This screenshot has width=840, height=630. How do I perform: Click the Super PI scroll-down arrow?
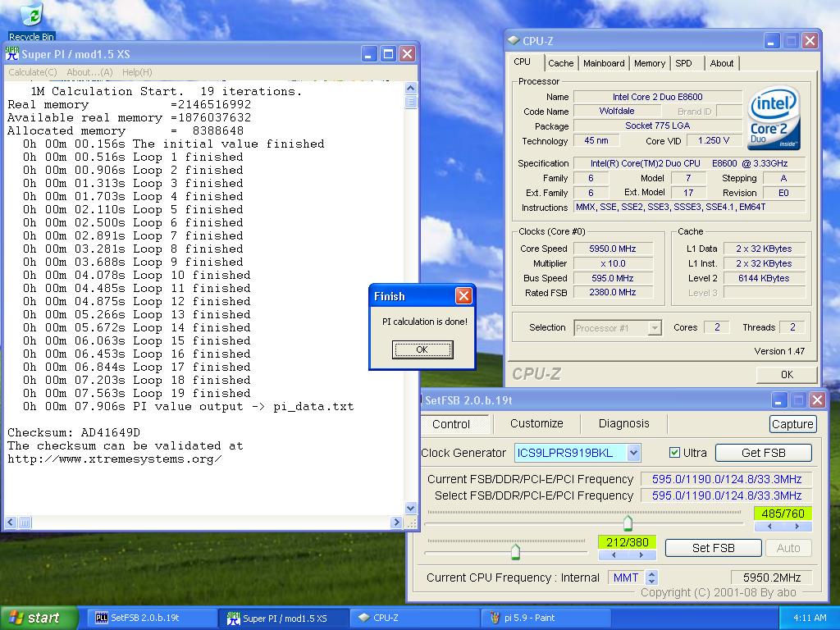coord(410,508)
